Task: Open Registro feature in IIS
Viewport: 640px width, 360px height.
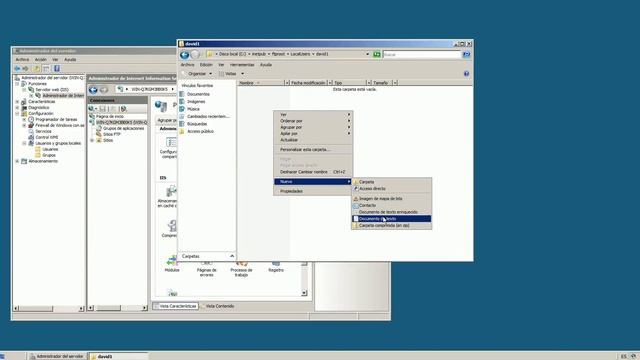Action: tap(276, 266)
